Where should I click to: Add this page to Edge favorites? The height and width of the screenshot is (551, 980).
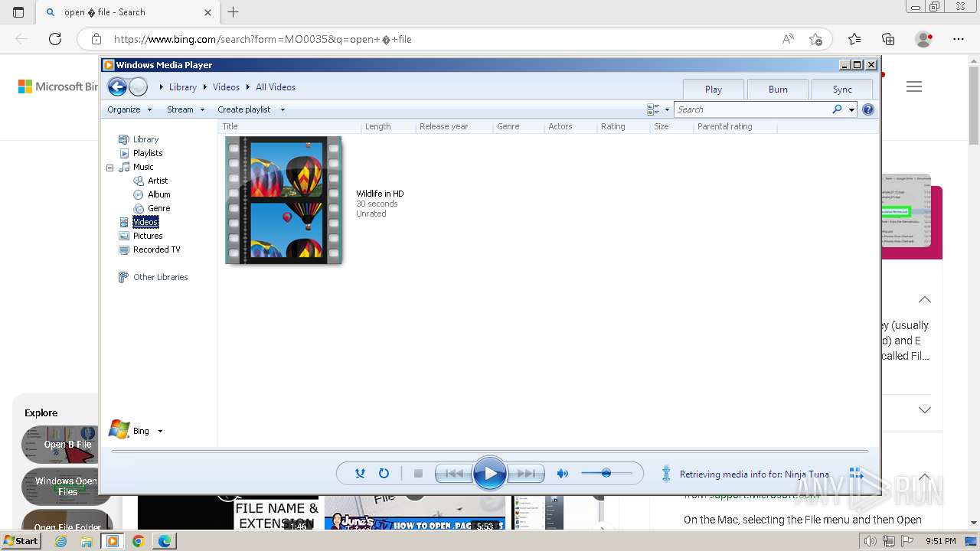click(816, 39)
